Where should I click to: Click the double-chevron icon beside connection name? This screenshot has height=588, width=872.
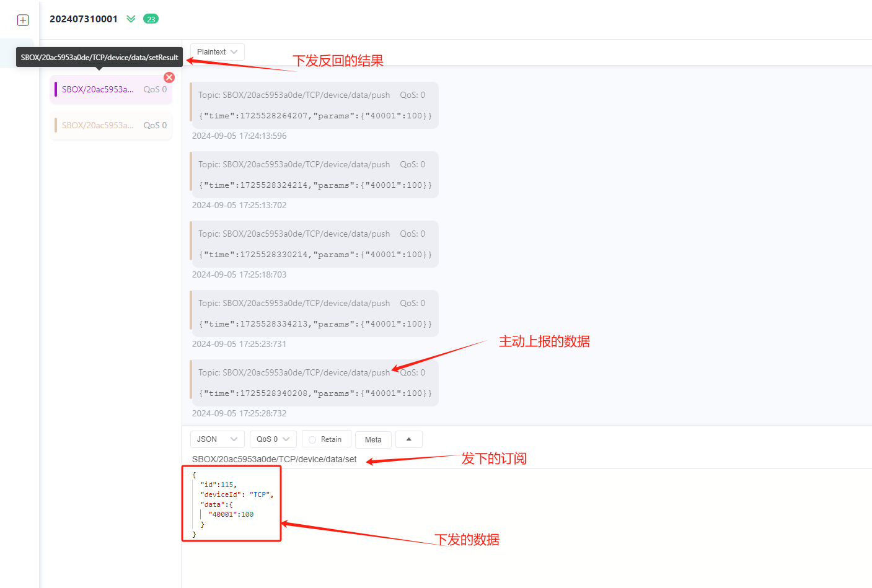(131, 19)
